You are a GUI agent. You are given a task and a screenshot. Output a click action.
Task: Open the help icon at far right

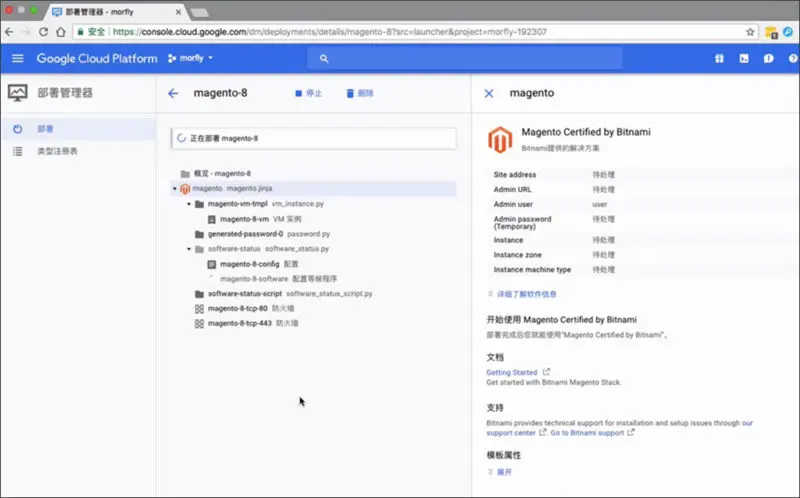793,59
